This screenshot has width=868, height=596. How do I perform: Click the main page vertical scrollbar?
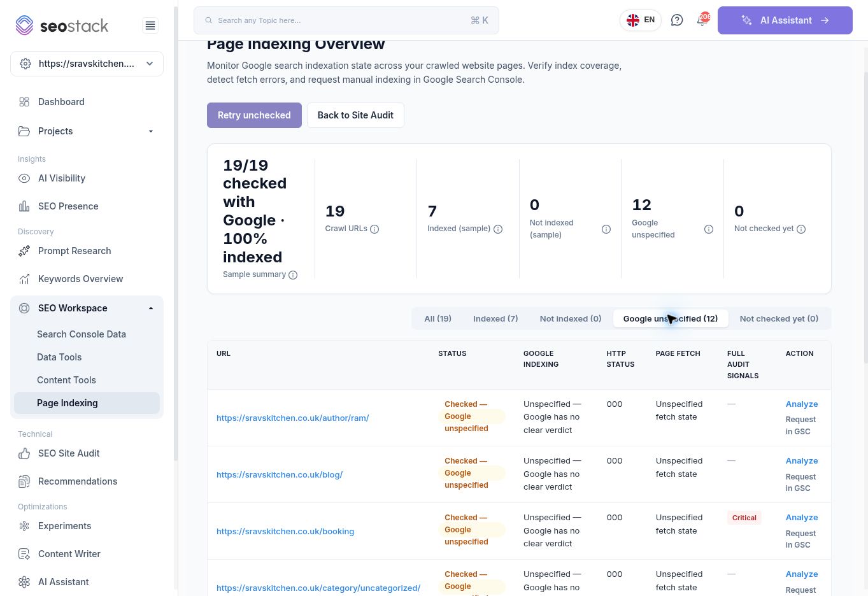(x=865, y=216)
